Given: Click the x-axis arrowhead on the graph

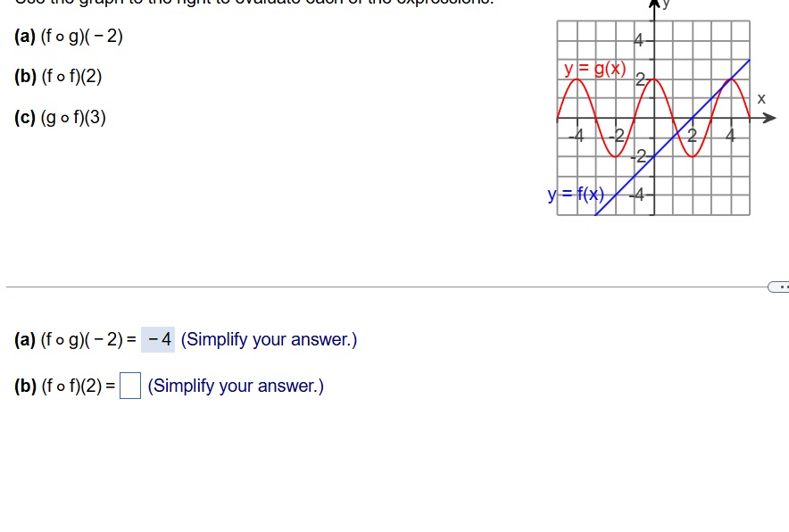Looking at the screenshot, I should pyautogui.click(x=768, y=118).
